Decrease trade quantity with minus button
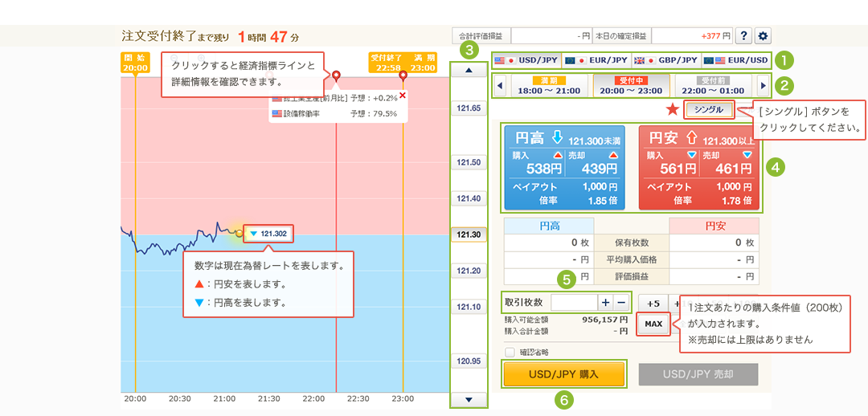This screenshot has height=416, width=868. tap(620, 303)
